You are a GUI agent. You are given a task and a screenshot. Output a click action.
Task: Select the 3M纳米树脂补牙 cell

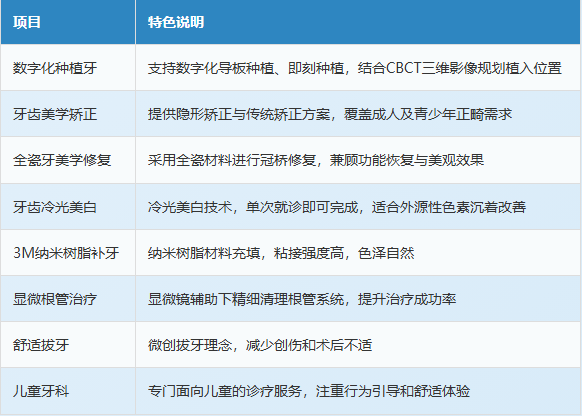[x=68, y=252]
